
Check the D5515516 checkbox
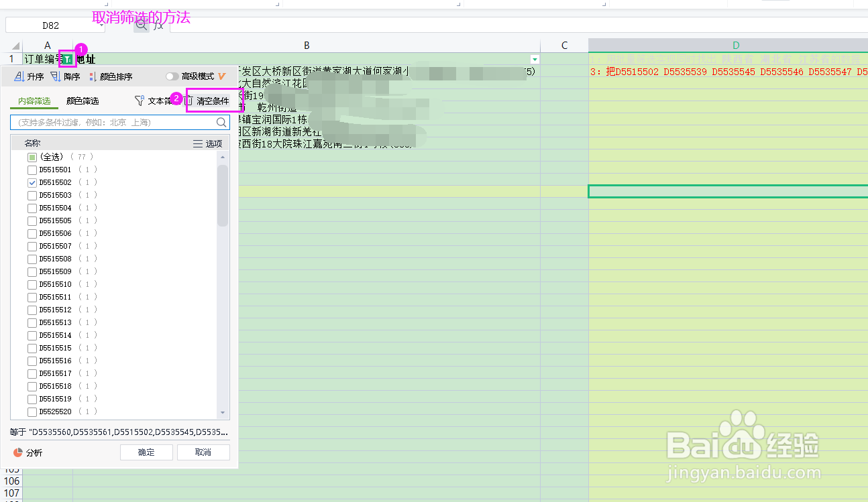coord(32,361)
